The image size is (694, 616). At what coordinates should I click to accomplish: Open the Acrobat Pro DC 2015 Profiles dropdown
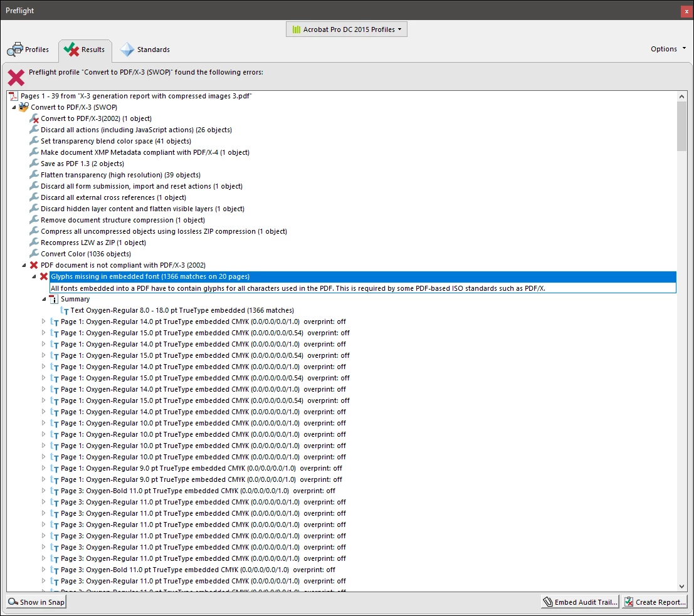[347, 29]
